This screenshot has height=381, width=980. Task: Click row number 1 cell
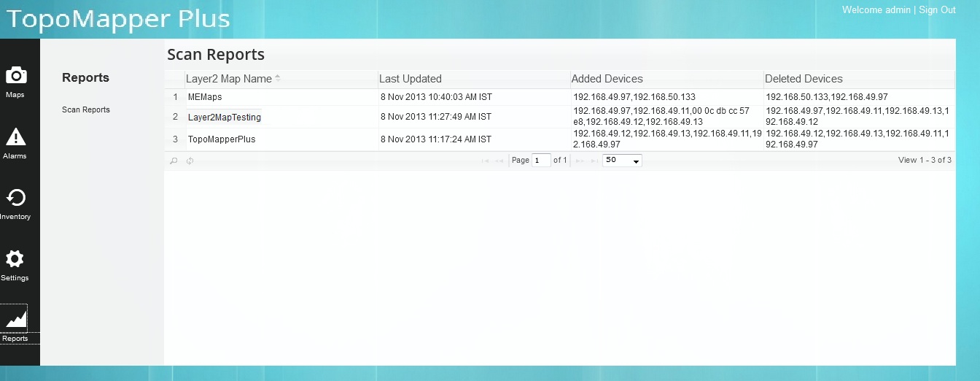tap(175, 96)
